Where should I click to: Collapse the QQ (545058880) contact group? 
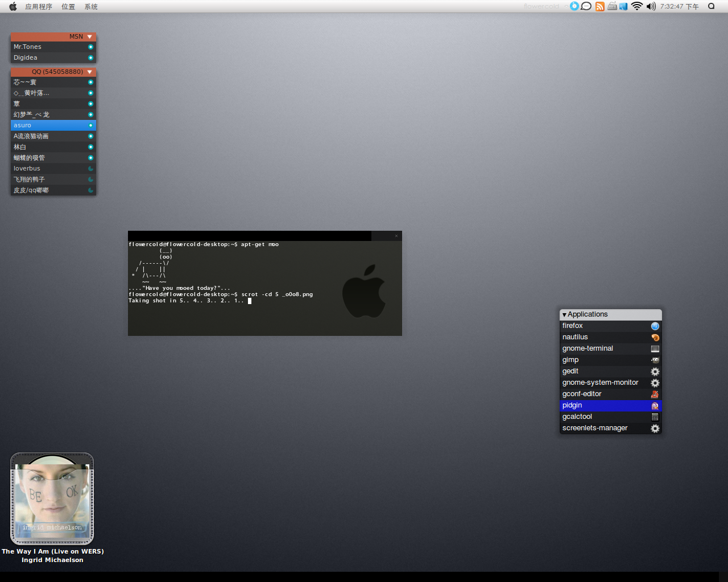89,72
